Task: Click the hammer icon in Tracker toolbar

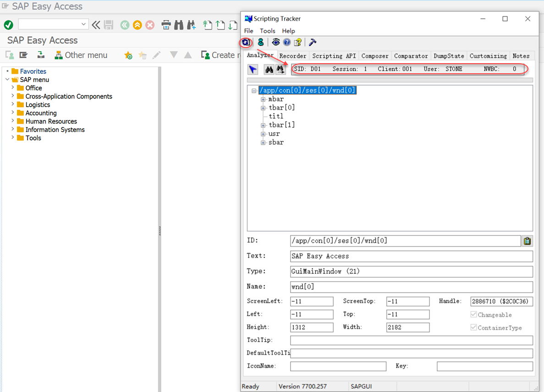Action: 313,42
